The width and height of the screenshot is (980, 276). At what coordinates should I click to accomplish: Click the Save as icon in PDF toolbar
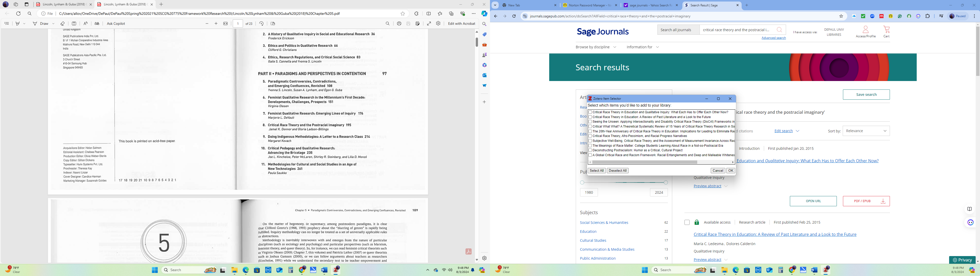[x=418, y=24]
